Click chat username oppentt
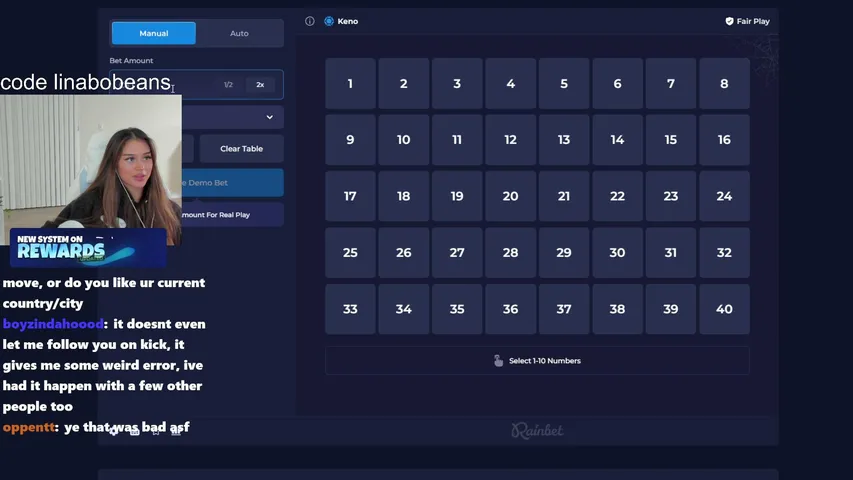This screenshot has height=480, width=853. [29, 427]
